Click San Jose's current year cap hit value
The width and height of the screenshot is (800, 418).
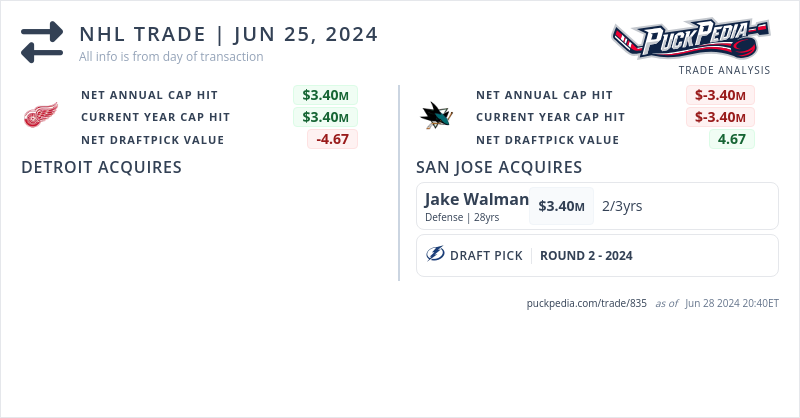click(720, 117)
